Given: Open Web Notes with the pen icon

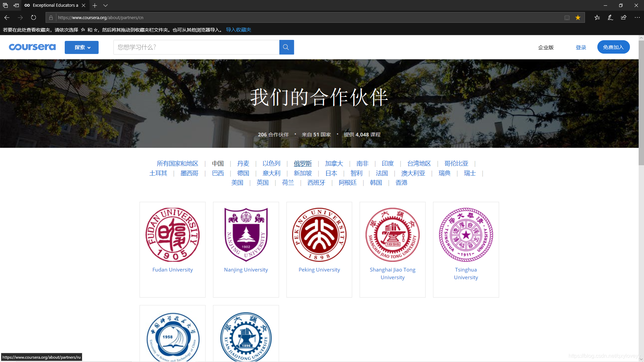Looking at the screenshot, I should pos(610,17).
